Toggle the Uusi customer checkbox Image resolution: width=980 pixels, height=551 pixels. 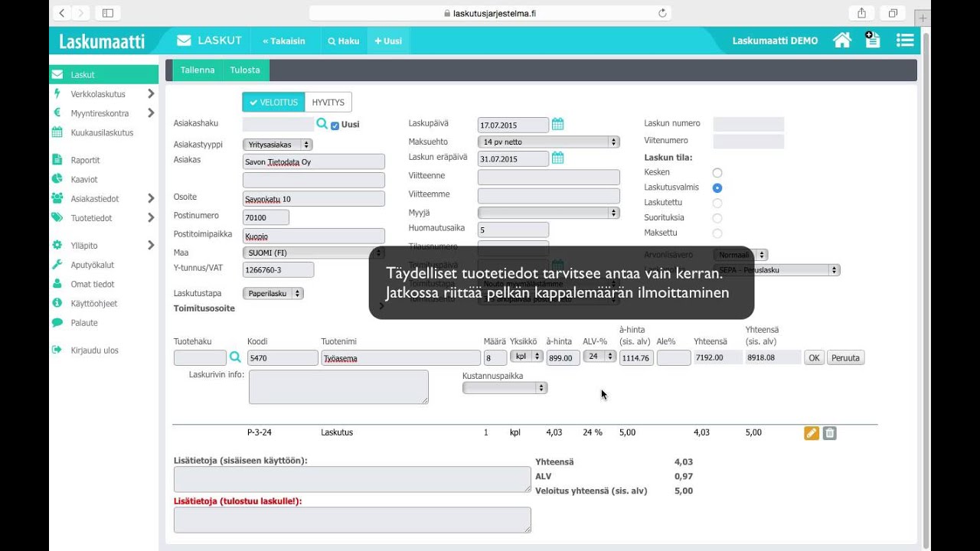click(x=335, y=126)
